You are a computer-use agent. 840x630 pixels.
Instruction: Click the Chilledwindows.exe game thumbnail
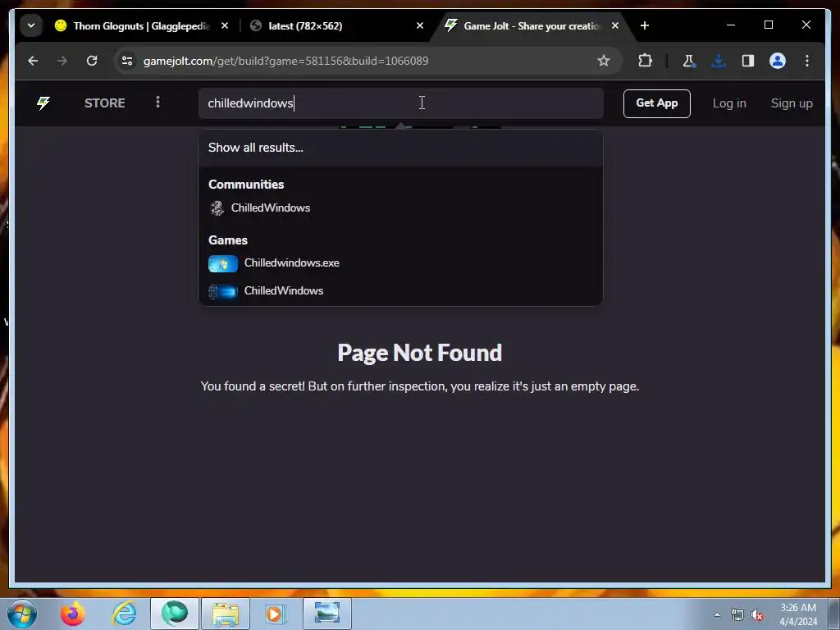point(223,263)
